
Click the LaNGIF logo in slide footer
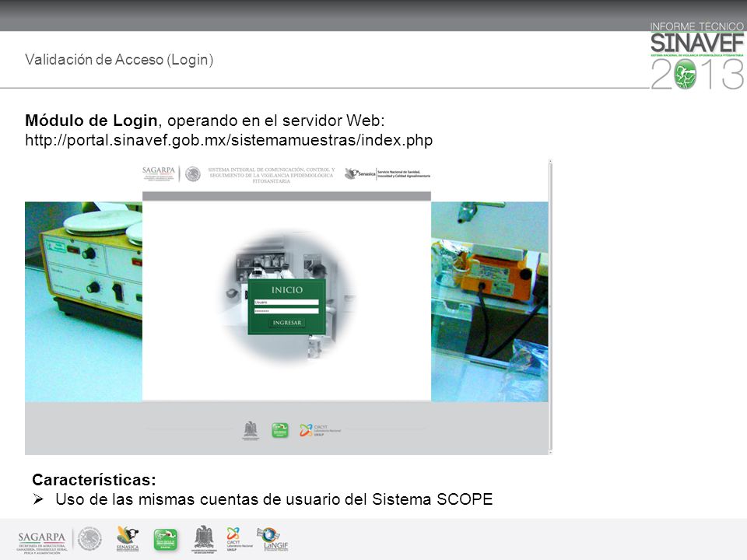(x=272, y=540)
